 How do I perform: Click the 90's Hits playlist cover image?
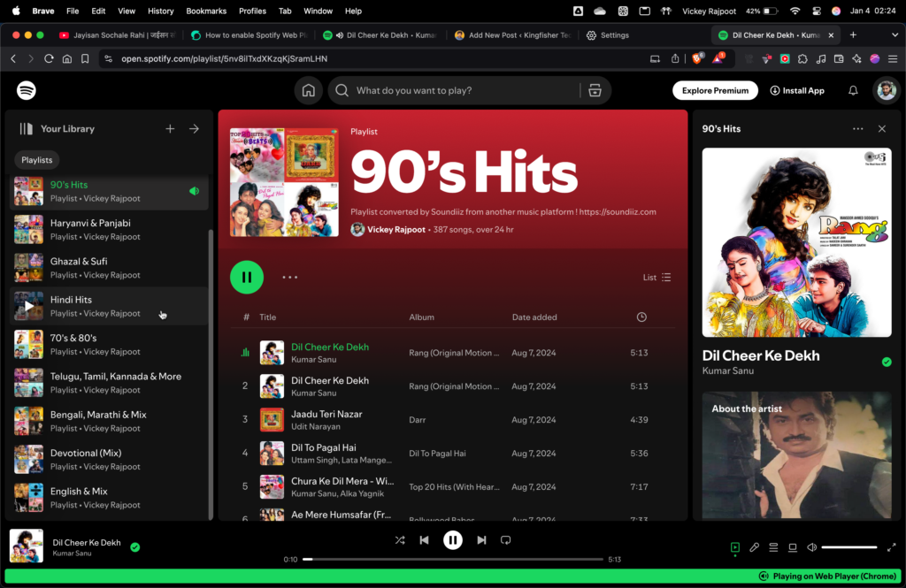coord(284,182)
